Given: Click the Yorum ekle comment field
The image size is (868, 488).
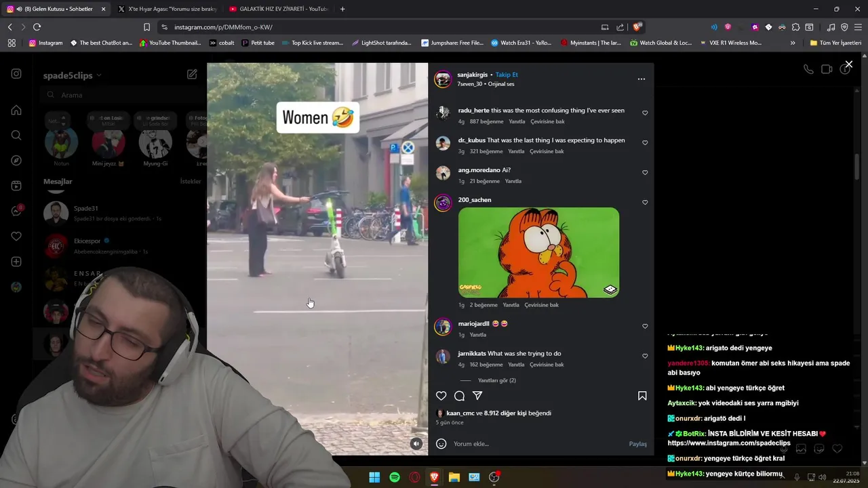Looking at the screenshot, I should 539,444.
